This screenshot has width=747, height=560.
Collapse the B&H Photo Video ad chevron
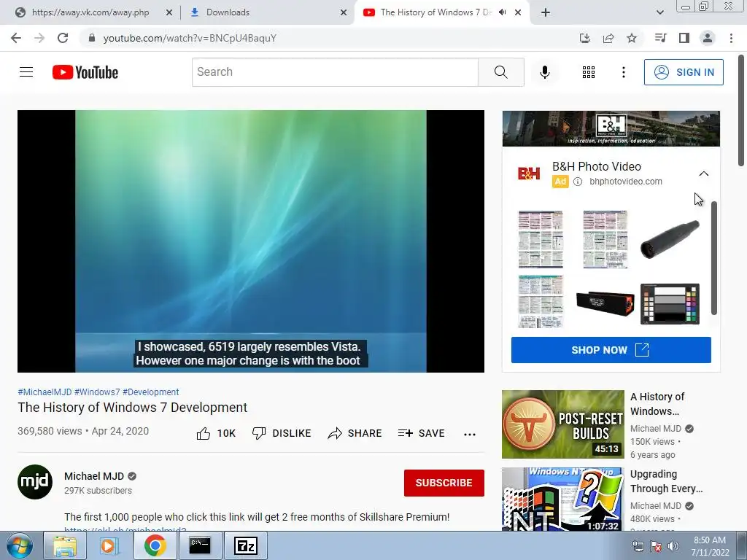click(704, 174)
